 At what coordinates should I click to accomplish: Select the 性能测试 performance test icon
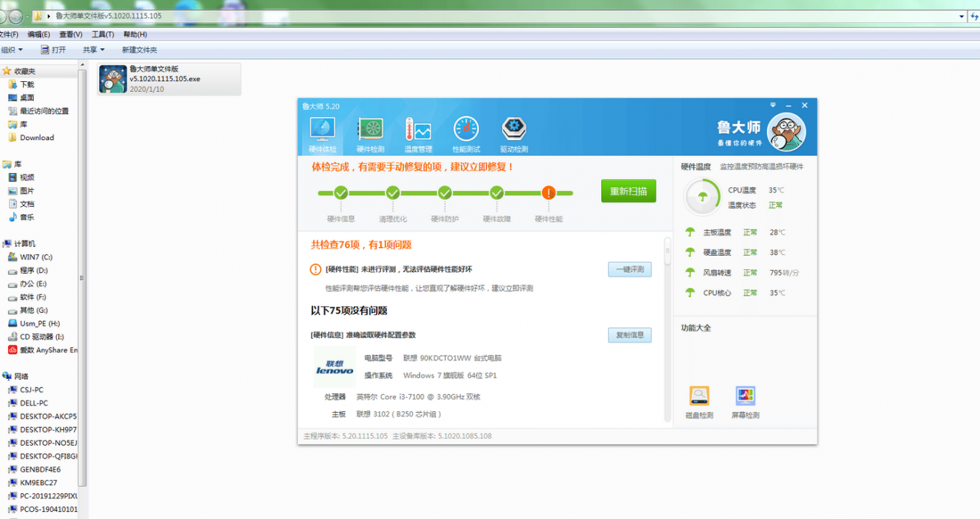(466, 134)
